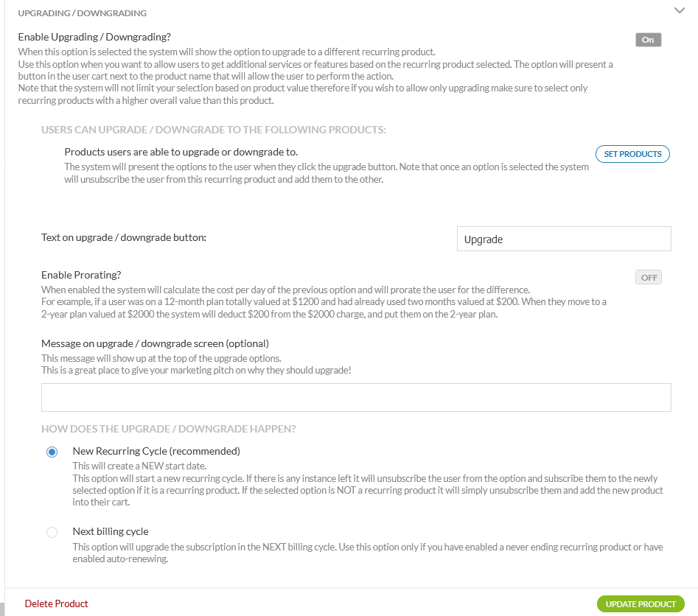Click "HOW DOES THE UPGRADE / DOWNGRADE HAPPEN?" subheading
The width and height of the screenshot is (698, 616).
tap(169, 429)
